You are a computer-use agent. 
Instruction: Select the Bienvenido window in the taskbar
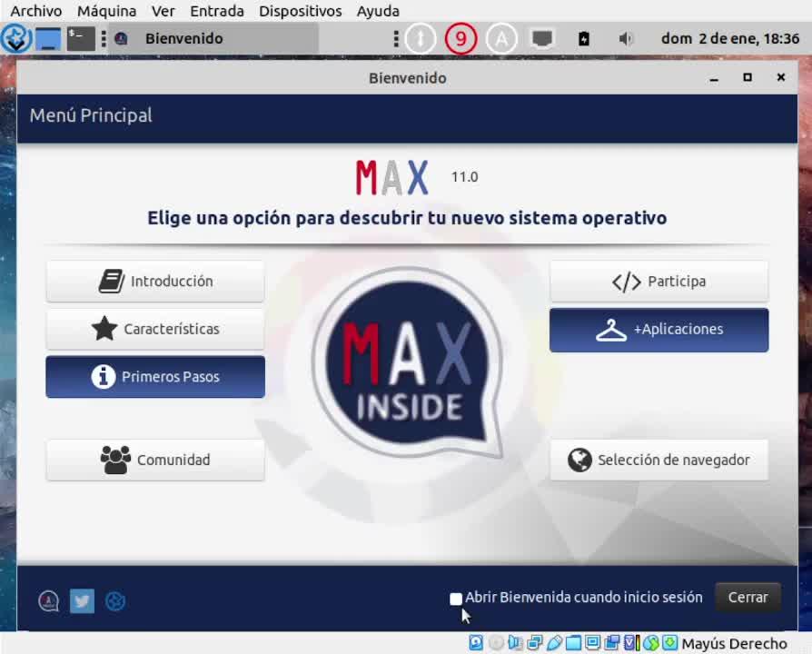[215, 38]
